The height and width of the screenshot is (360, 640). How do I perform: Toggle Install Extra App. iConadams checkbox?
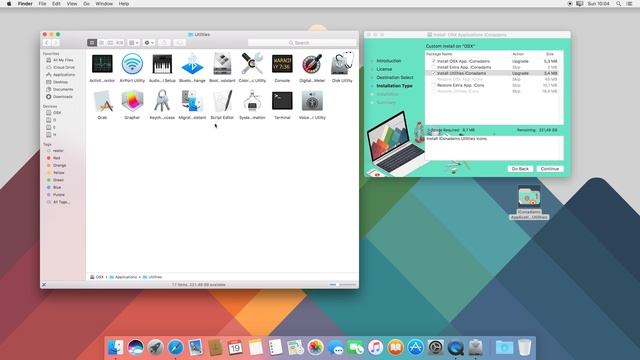tap(433, 67)
